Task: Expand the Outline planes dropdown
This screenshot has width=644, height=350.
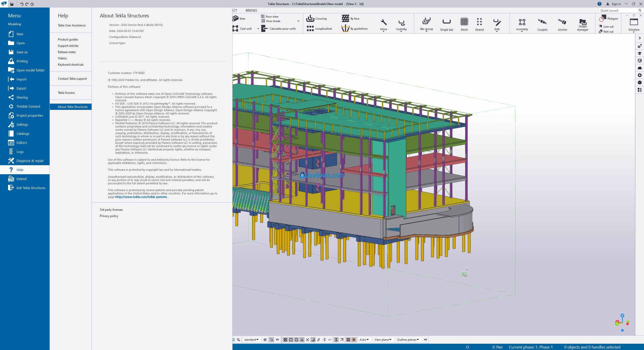Action: (x=408, y=340)
